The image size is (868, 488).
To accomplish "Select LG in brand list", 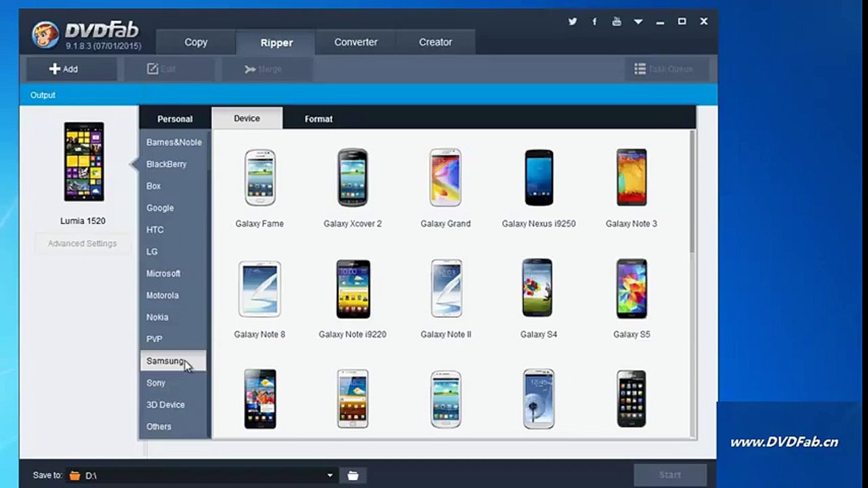I will [174, 251].
